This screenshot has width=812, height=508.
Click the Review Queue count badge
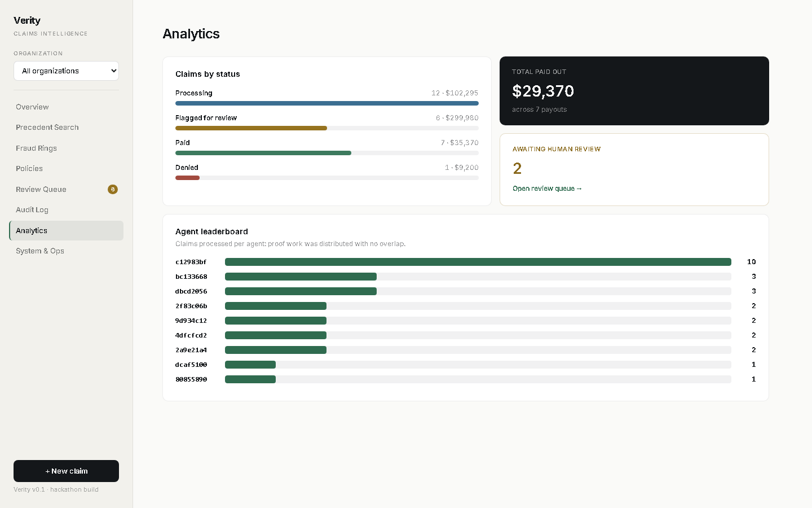pos(113,189)
